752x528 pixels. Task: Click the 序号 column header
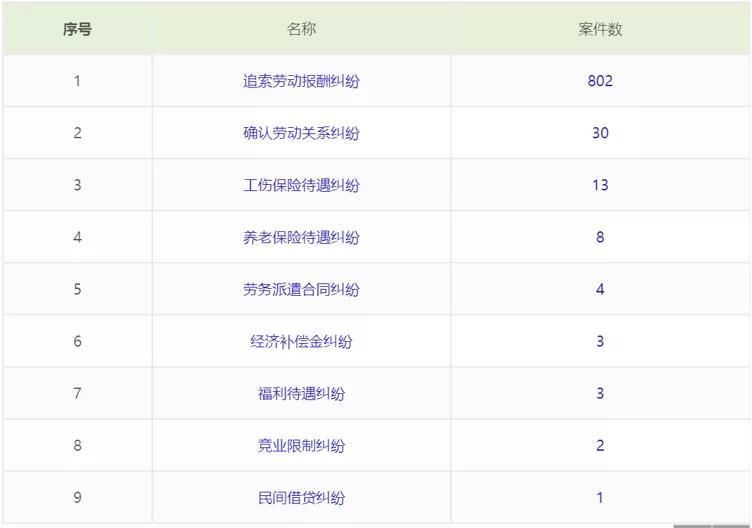point(77,29)
